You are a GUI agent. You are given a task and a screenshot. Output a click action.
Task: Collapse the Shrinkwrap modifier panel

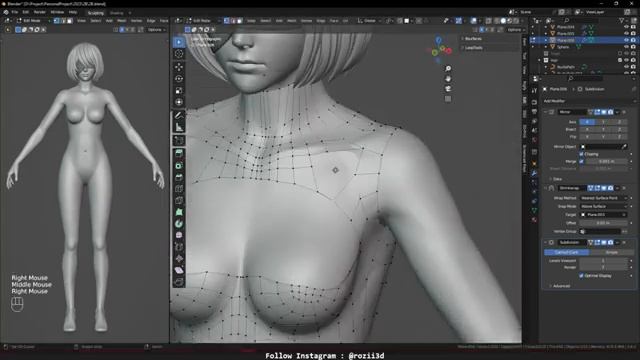(x=546, y=188)
